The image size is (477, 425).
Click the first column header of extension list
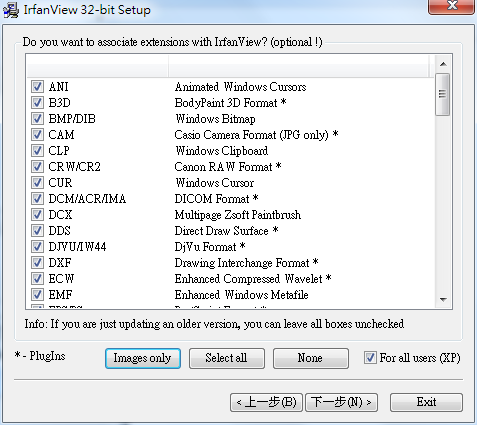click(97, 66)
